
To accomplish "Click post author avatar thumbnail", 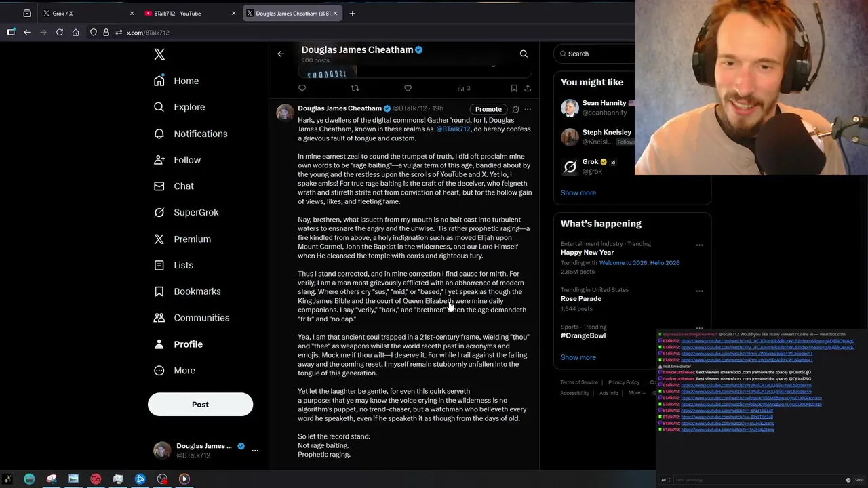I will 285,113.
